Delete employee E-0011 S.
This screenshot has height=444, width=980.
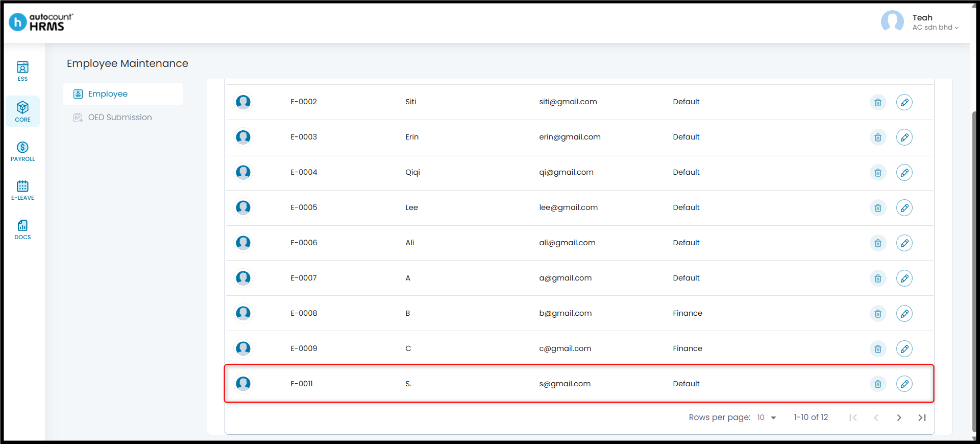pyautogui.click(x=878, y=384)
